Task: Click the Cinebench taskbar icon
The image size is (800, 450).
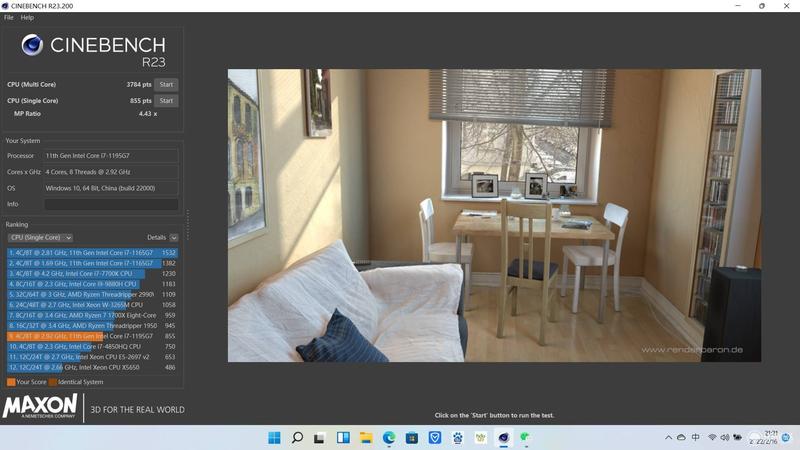Action: click(504, 438)
